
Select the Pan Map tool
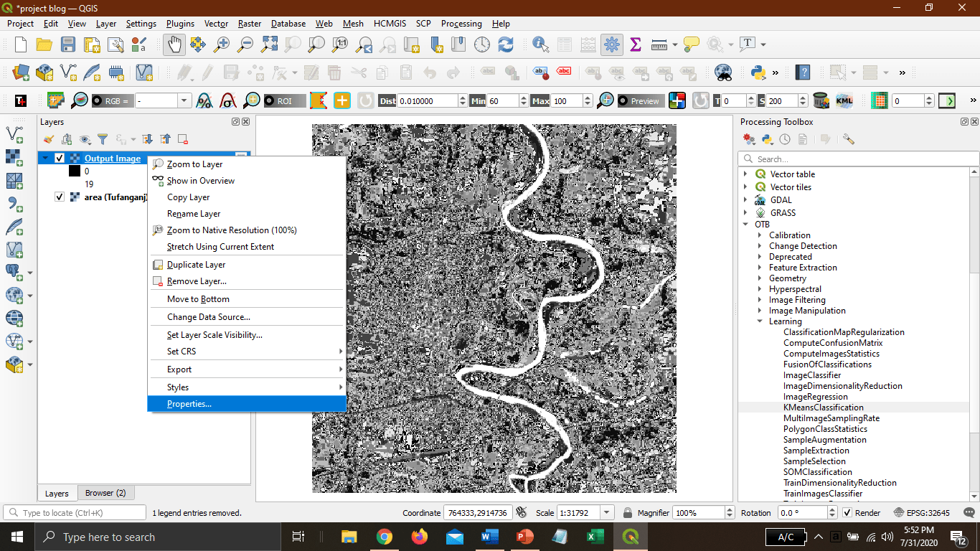pos(173,44)
